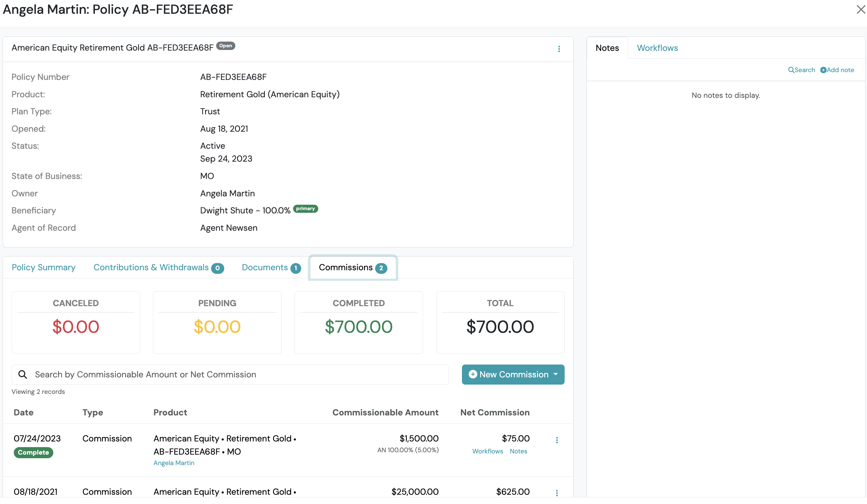Screen dimensions: 867x504
Task: Open the policy card three-dot menu
Action: (x=559, y=49)
